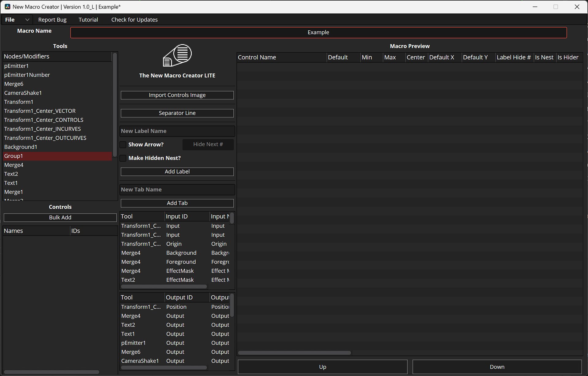
Task: Click the Tools list vertical scrollbar
Action: pyautogui.click(x=115, y=105)
